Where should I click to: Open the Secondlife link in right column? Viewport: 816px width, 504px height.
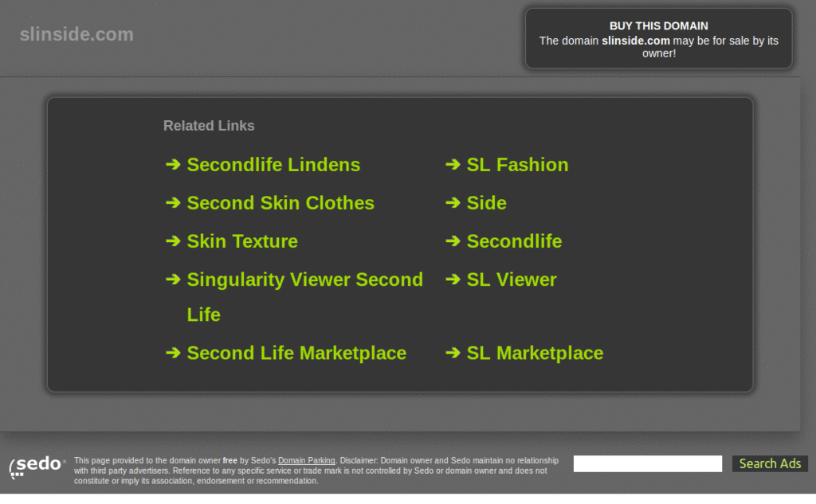(514, 241)
